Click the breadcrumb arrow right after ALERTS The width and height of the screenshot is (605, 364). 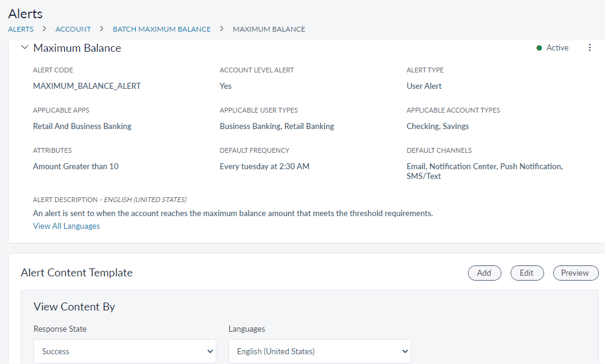click(x=44, y=29)
